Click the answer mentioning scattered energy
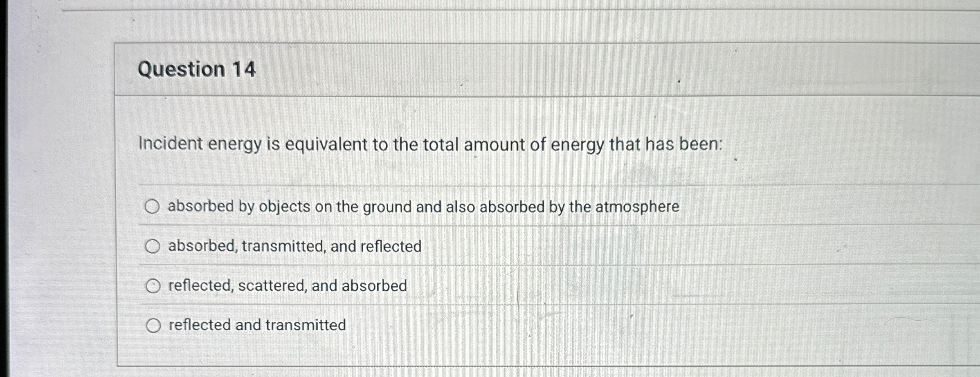This screenshot has width=980, height=377. coord(286,286)
